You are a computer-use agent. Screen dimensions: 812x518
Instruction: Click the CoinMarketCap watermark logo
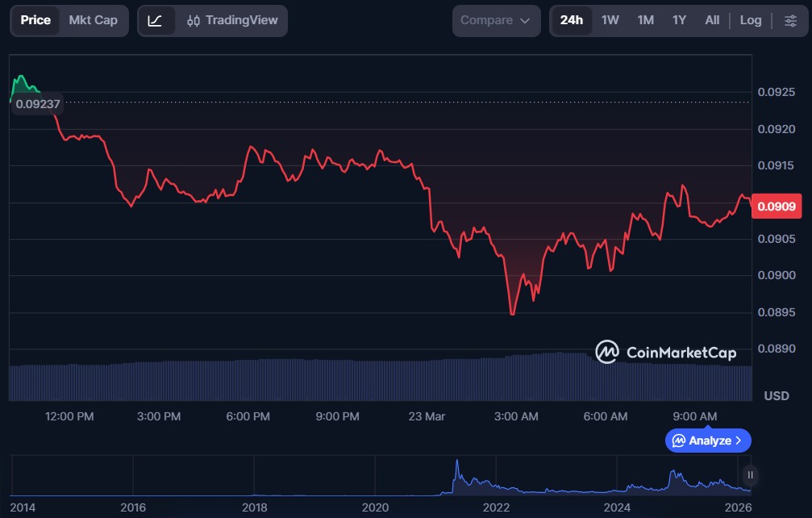(665, 352)
